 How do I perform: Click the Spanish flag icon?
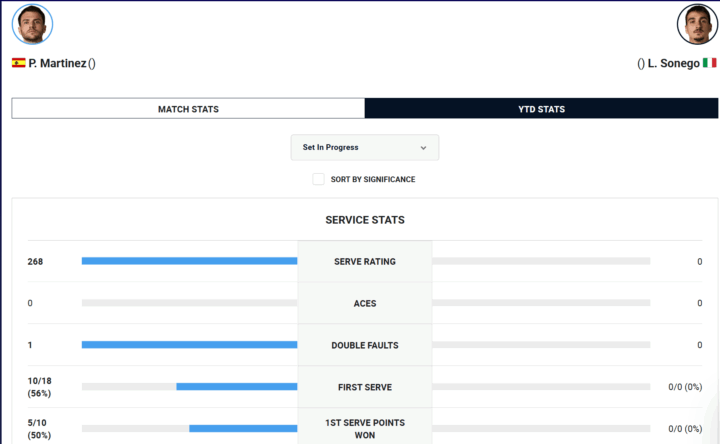(19, 63)
